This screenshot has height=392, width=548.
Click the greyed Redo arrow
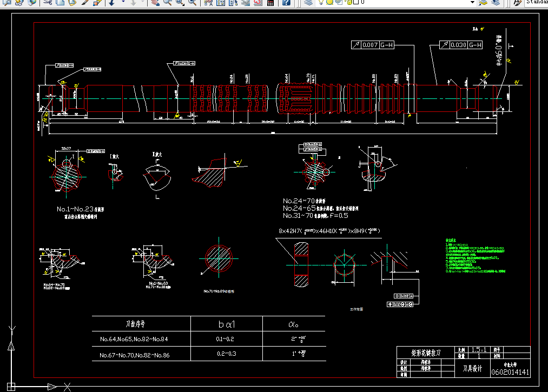click(133, 2)
